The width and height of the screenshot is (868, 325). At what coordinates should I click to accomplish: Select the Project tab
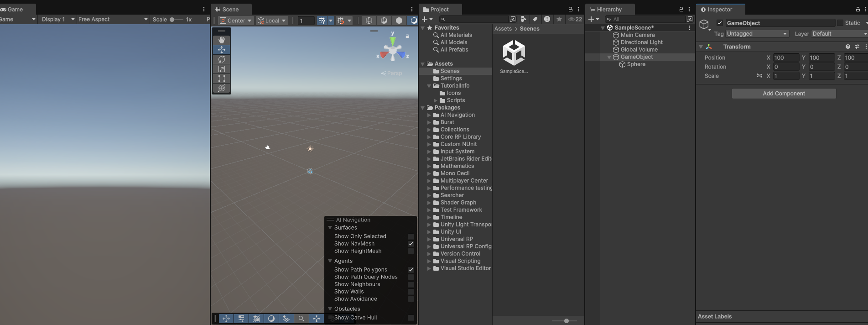(440, 9)
